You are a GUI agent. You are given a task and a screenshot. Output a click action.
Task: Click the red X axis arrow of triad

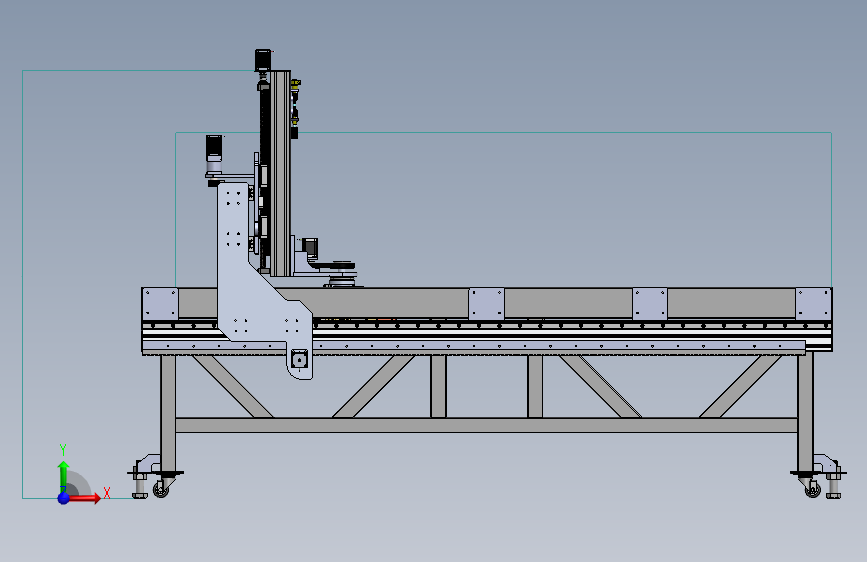pyautogui.click(x=85, y=498)
